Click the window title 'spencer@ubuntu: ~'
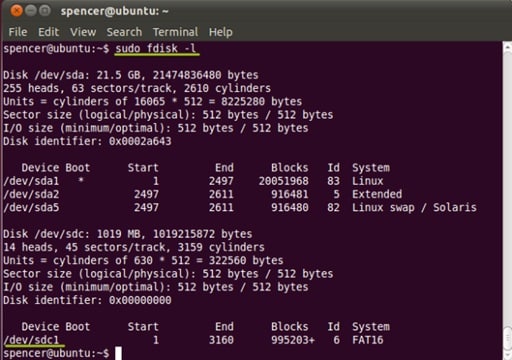Screen dimensions: 512x360 [114, 11]
